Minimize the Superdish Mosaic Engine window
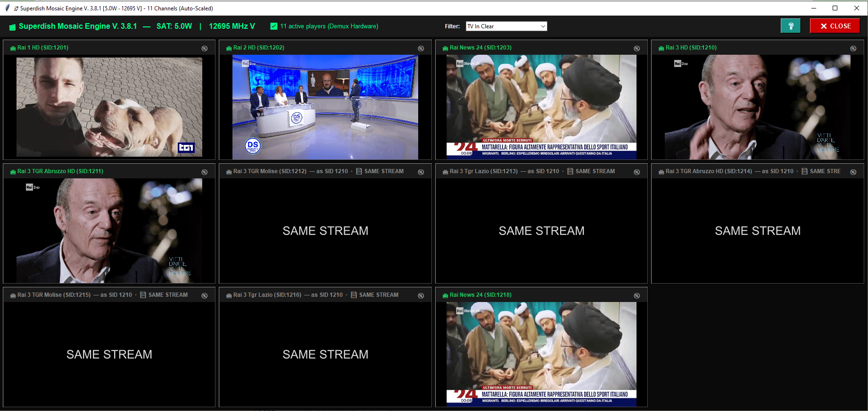Image resolution: width=868 pixels, height=411 pixels. [x=814, y=8]
